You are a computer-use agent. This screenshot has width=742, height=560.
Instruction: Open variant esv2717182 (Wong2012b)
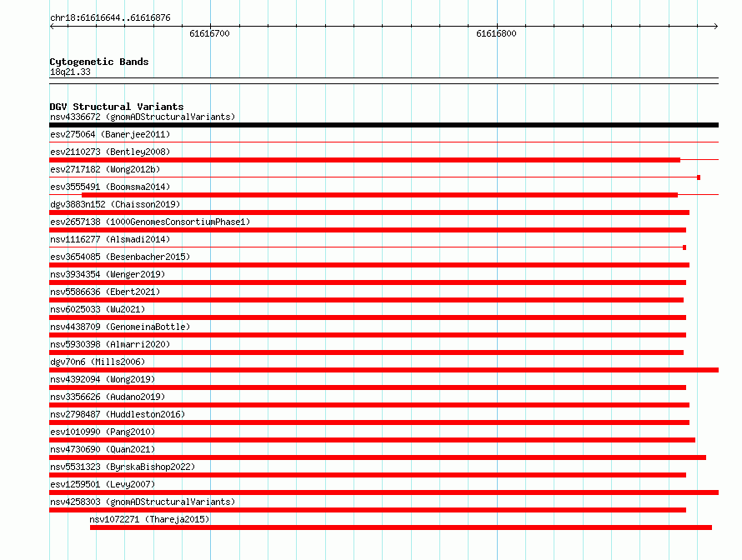[105, 169]
